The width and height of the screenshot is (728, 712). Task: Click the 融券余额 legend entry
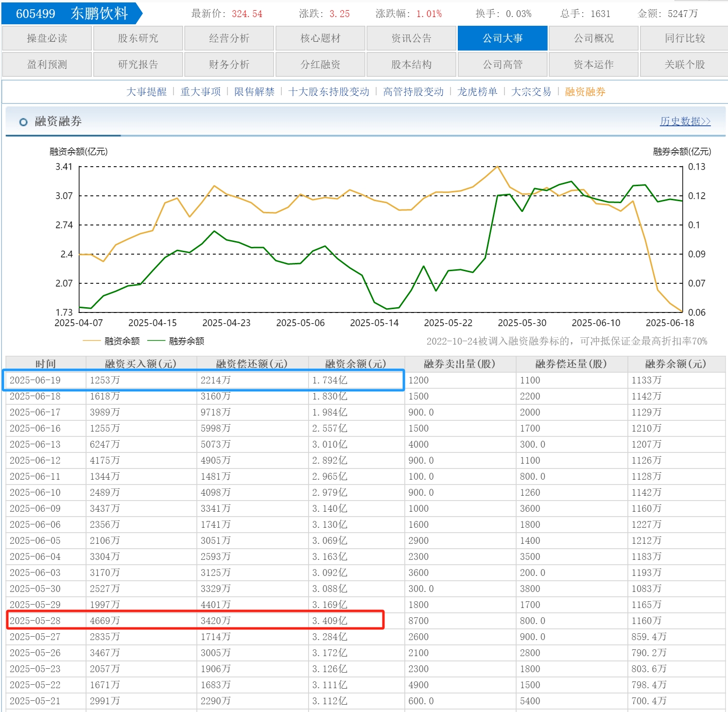point(176,341)
